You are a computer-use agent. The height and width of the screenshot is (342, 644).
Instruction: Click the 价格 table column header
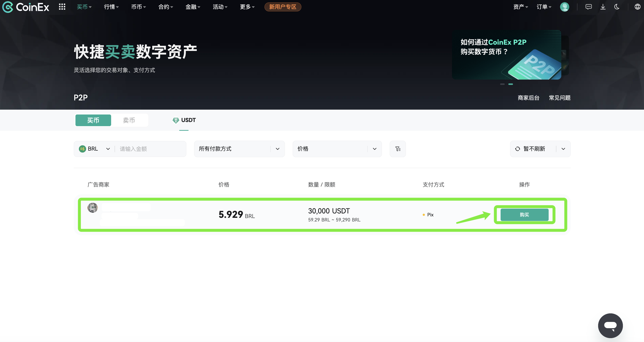click(224, 185)
